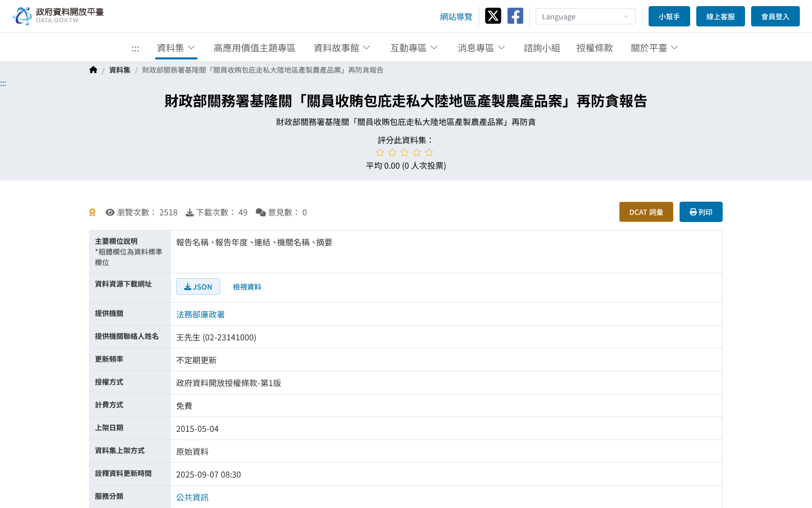812x508 pixels.
Task: Open 高應用價值主題專區 menu item
Action: tap(255, 48)
